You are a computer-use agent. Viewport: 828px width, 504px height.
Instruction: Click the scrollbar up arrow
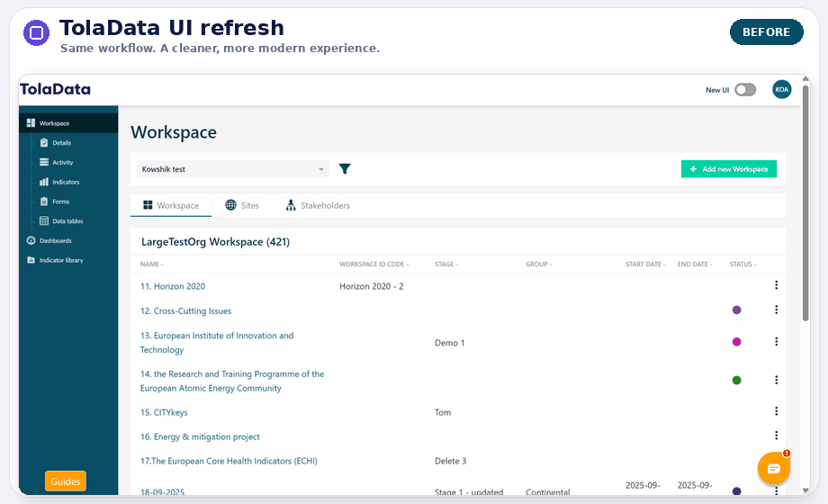805,78
